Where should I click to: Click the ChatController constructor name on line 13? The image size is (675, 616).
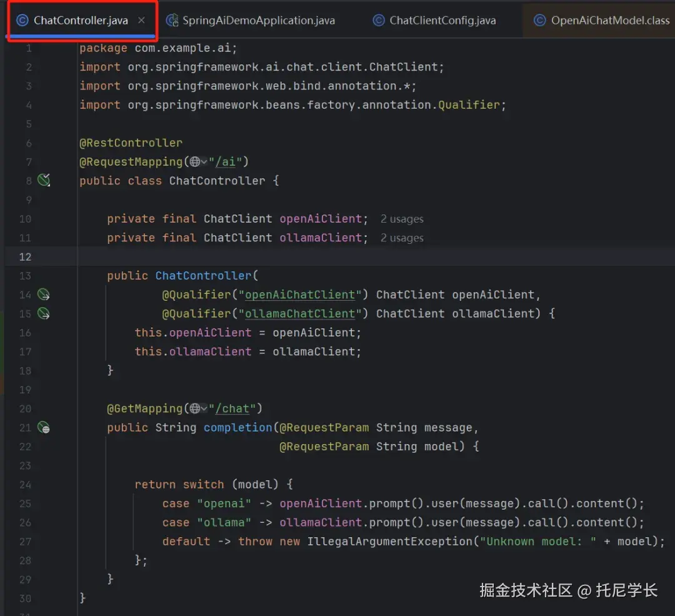click(x=203, y=276)
